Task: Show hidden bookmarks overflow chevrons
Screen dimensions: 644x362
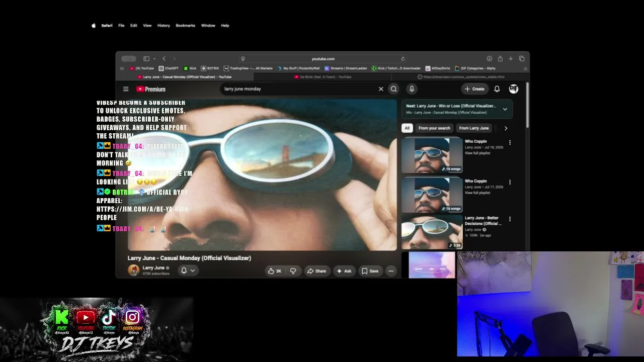Action: tap(525, 68)
